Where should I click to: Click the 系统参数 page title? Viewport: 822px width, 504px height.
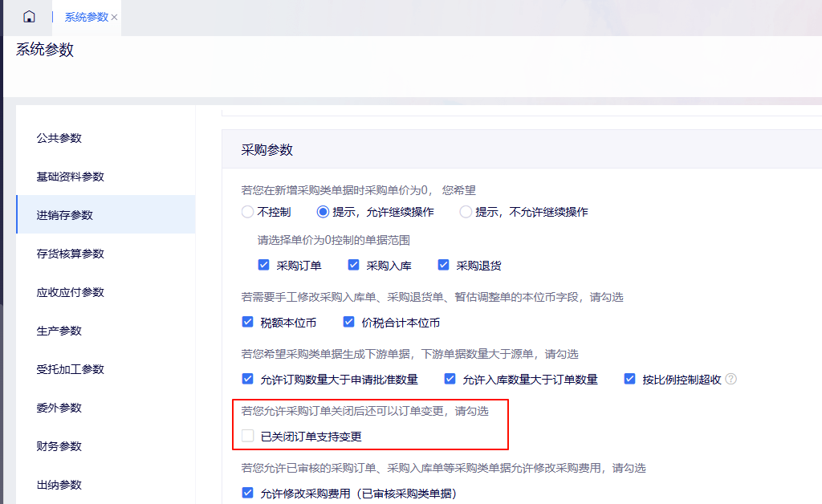click(45, 50)
